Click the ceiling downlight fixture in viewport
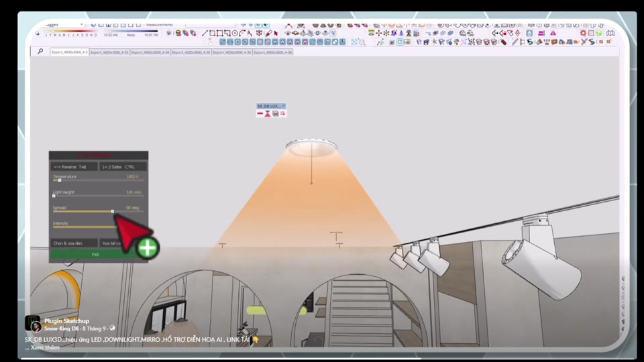Image resolution: width=644 pixels, height=362 pixels. click(x=311, y=147)
